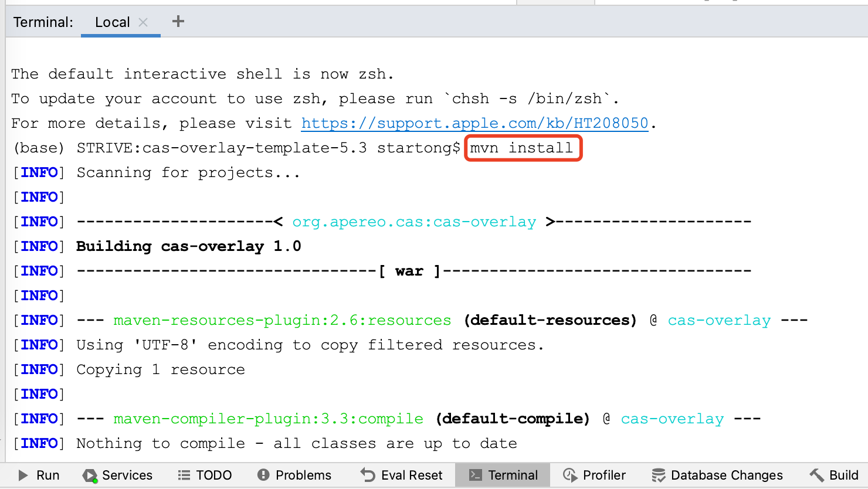Close the Local terminal tab
The image size is (868, 489).
143,22
